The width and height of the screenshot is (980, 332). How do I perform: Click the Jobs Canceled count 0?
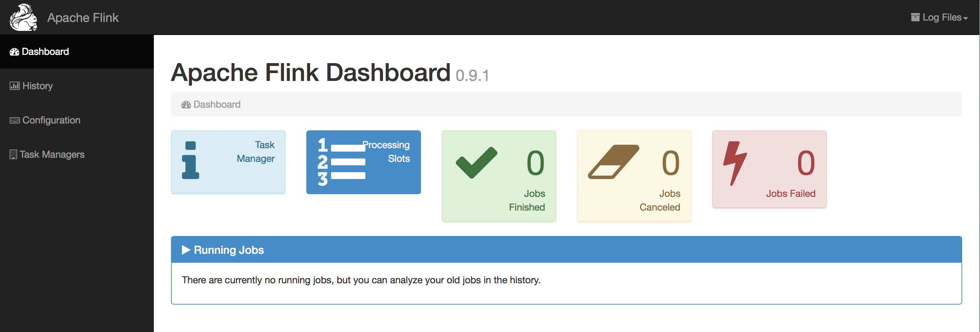pos(671,163)
